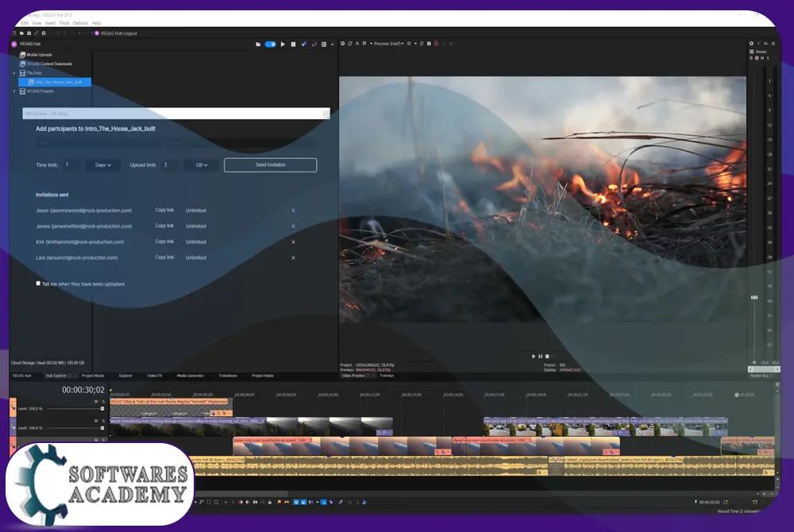Click the New project icon in main toolbar

click(x=14, y=33)
